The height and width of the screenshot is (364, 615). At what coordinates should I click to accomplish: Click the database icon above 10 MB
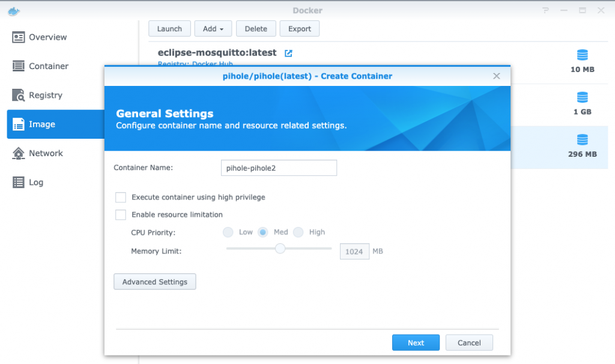click(583, 55)
